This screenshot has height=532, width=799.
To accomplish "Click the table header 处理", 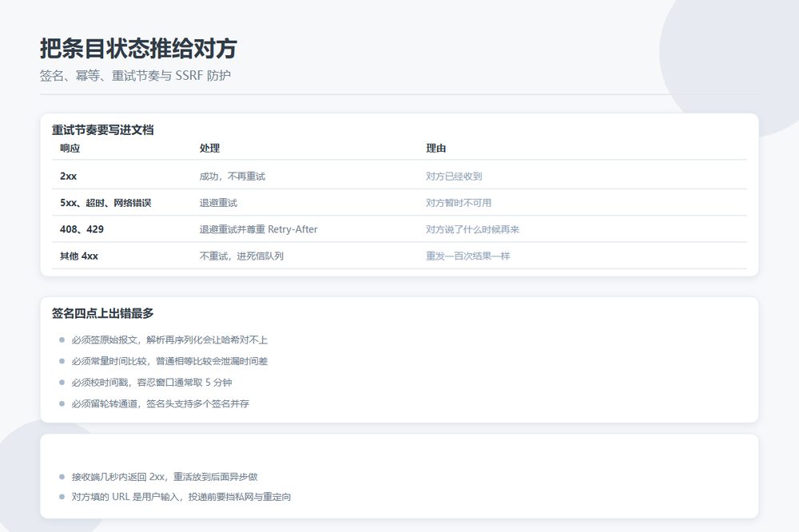I will (209, 149).
